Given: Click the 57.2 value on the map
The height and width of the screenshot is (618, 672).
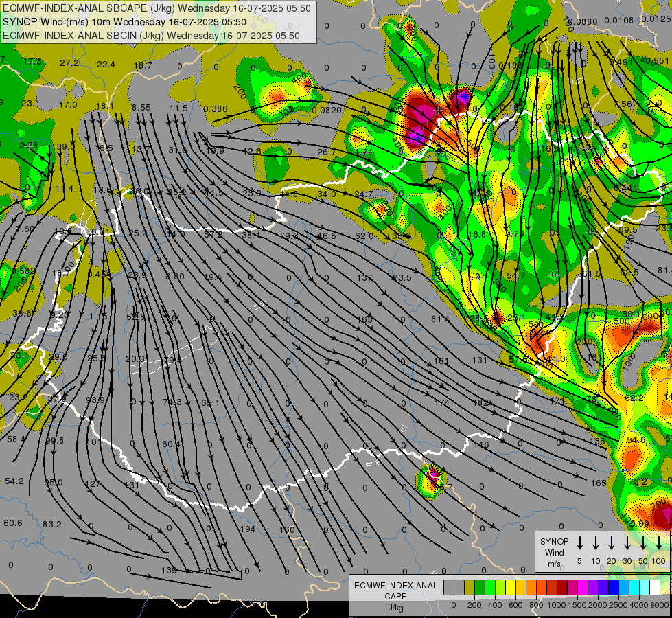Looking at the screenshot, I should click(213, 235).
